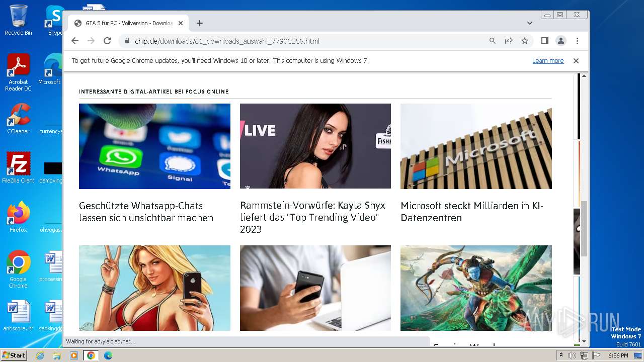Open antiscore.rtf document on desktop
The width and height of the screenshot is (644, 362).
click(x=18, y=316)
